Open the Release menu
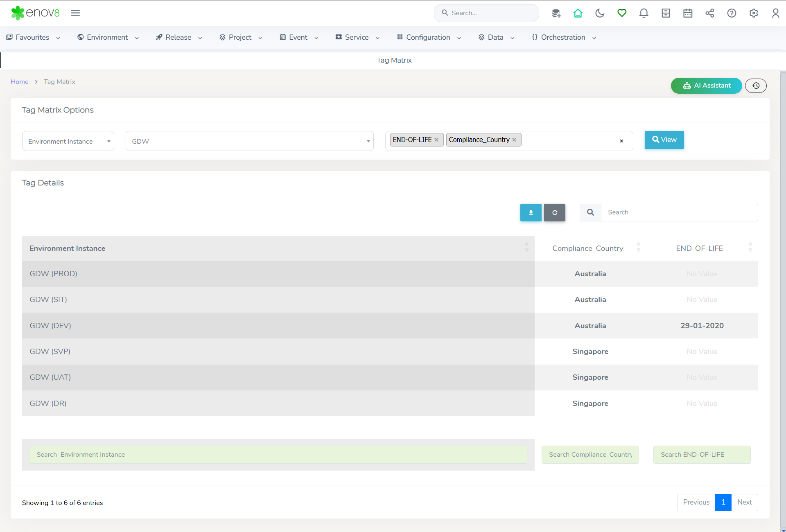 [x=178, y=37]
